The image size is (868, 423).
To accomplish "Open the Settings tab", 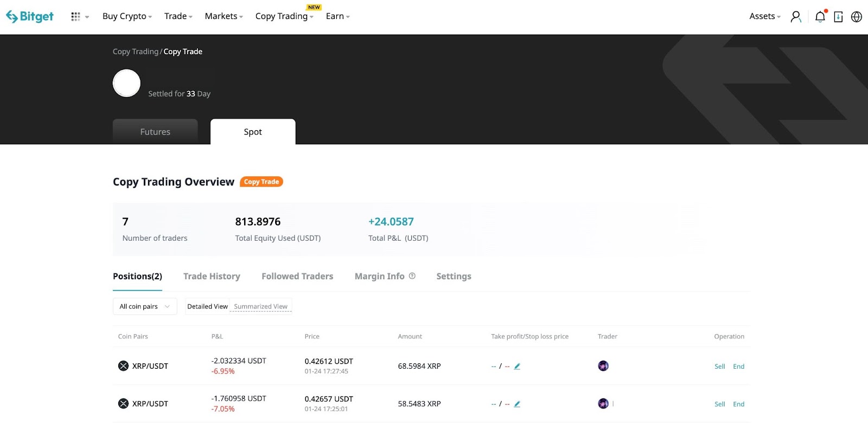I will pos(454,277).
